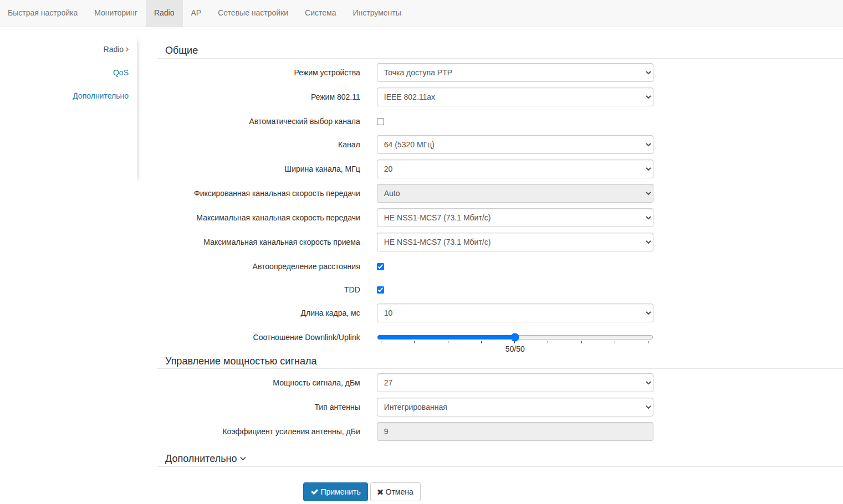This screenshot has height=504, width=843.
Task: Open Режим устройства dropdown
Action: point(514,73)
